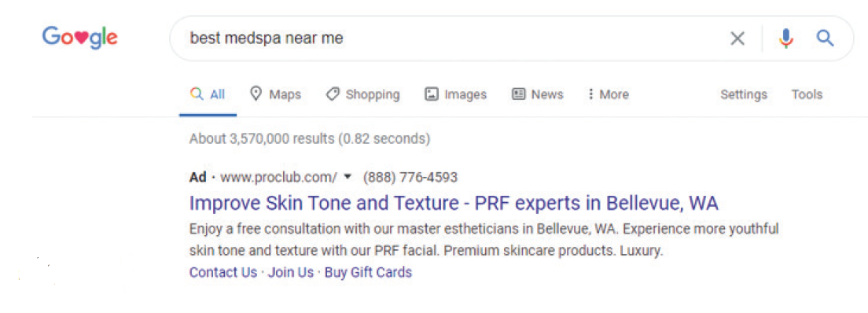Screen dimensions: 868x313
Task: Clear the search box with X icon
Action: coord(737,39)
